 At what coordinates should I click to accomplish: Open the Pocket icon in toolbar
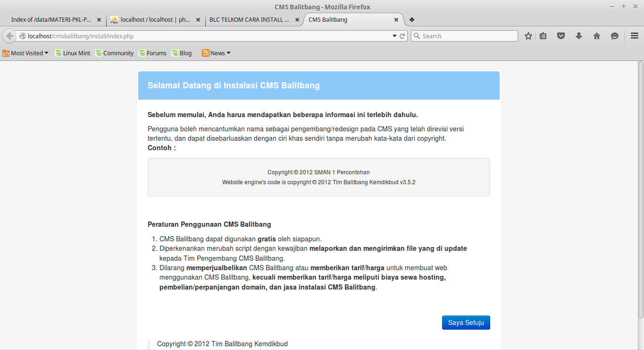coord(561,36)
